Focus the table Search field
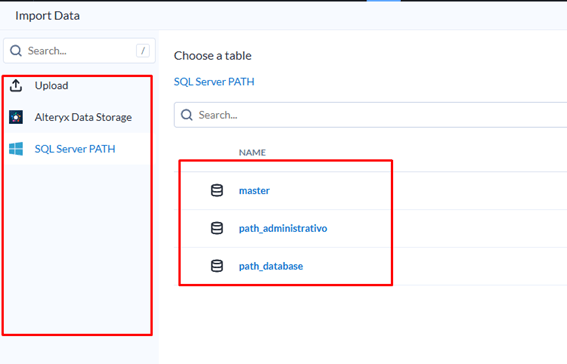 (x=370, y=115)
